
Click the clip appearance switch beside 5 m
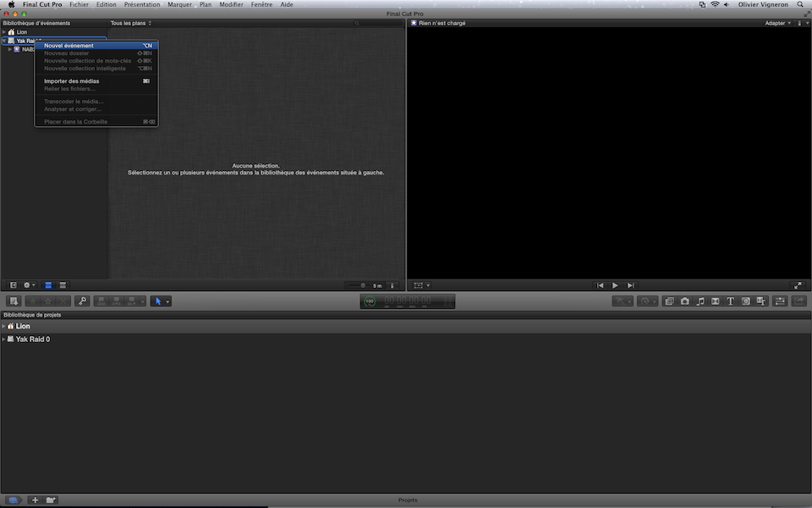(x=392, y=285)
